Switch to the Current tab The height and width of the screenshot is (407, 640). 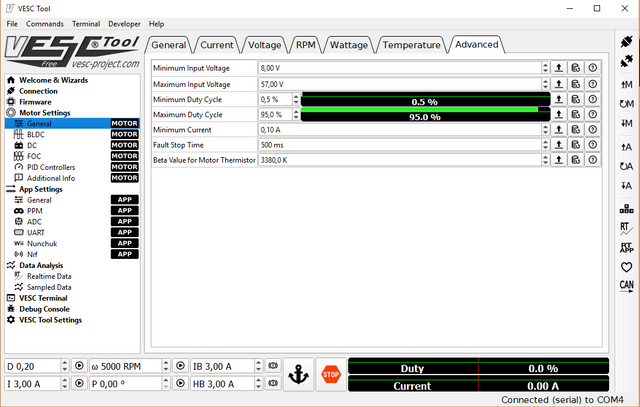tap(216, 45)
